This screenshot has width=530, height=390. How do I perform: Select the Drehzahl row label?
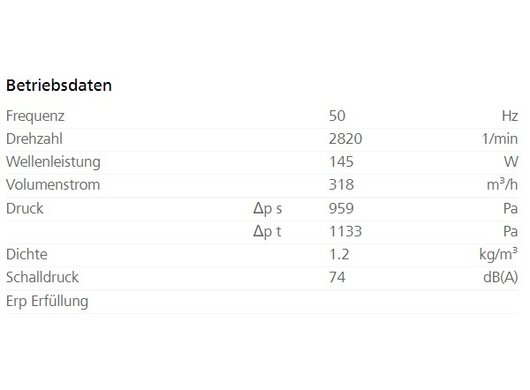(x=34, y=139)
